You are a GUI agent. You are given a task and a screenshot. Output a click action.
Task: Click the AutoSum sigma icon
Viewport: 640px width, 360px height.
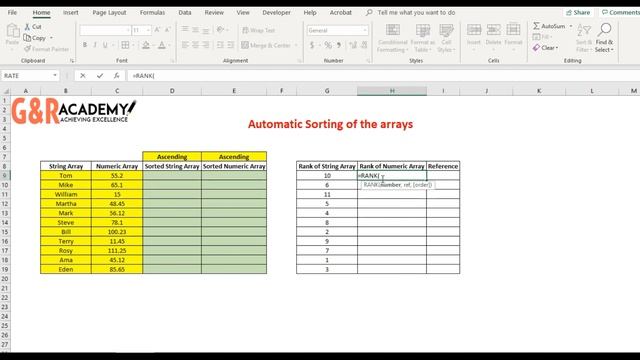(536, 26)
